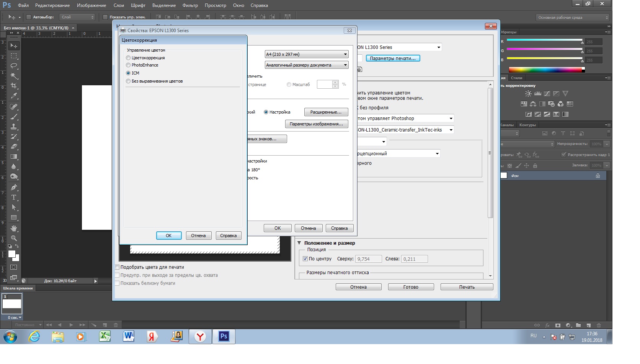
Task: Collapse the Положение и размер section
Action: click(299, 243)
